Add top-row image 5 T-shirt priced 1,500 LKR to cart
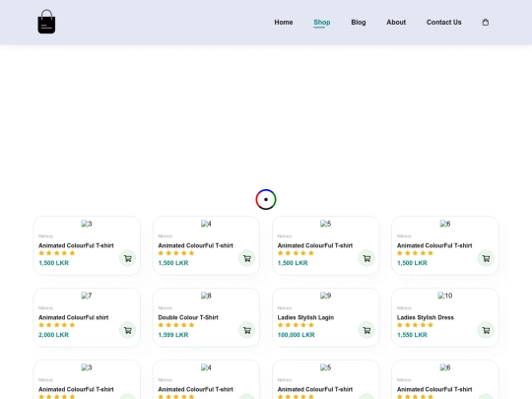This screenshot has height=399, width=532. coord(366,258)
